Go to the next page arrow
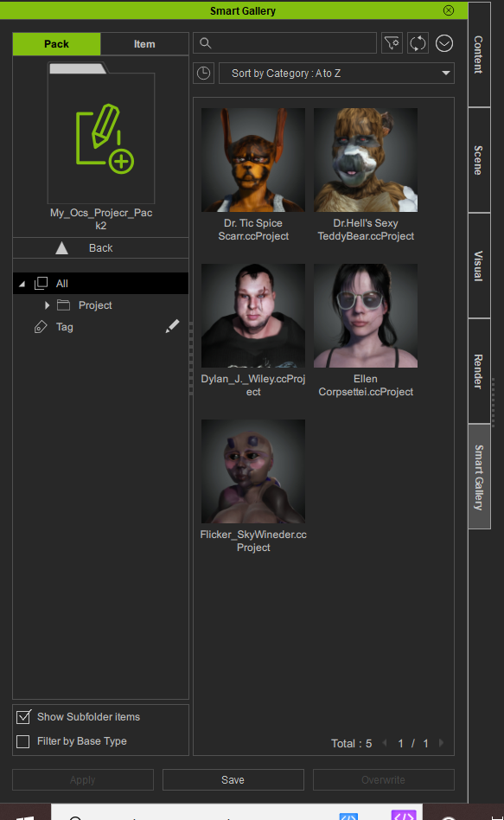This screenshot has width=504, height=820. (x=441, y=743)
